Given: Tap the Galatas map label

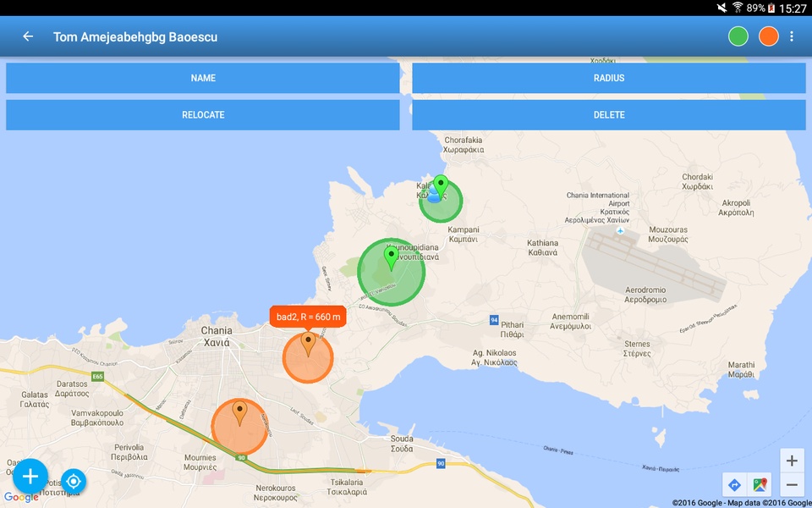Looking at the screenshot, I should [35, 399].
